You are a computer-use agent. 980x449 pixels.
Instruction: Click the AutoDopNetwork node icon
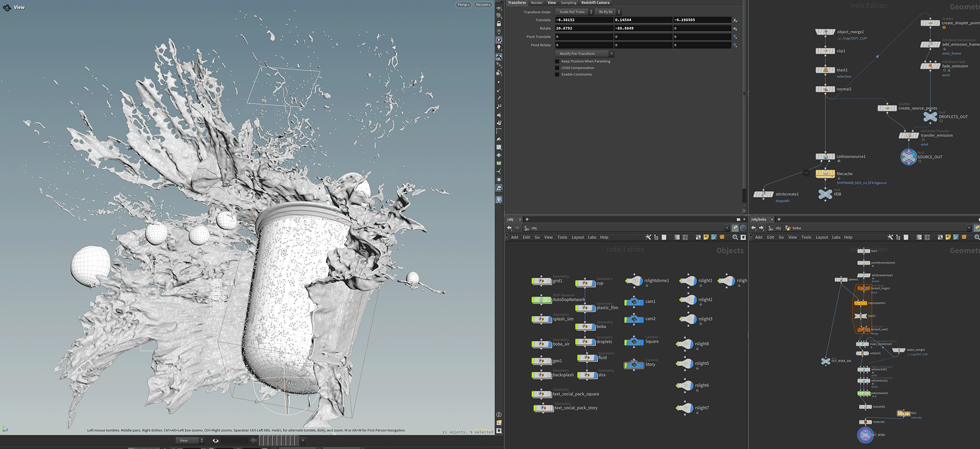(542, 300)
